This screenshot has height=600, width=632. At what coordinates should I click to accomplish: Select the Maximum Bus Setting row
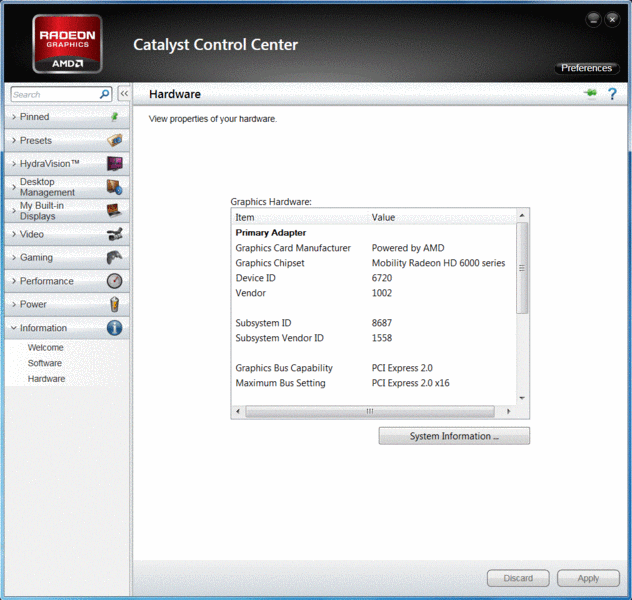[x=374, y=383]
